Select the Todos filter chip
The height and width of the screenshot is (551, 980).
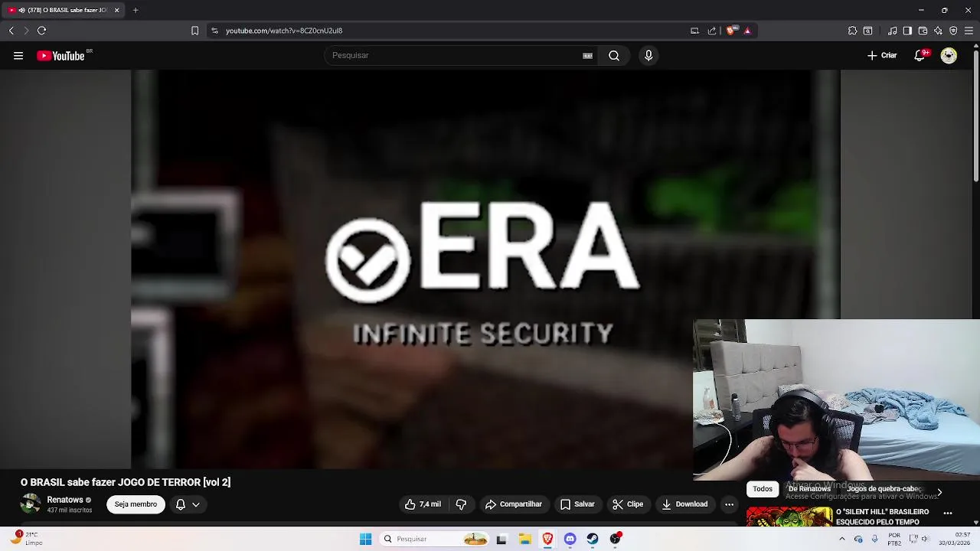tap(763, 489)
